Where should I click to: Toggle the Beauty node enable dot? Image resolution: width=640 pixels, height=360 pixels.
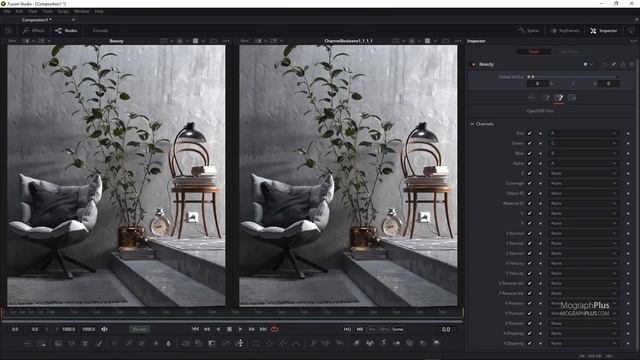click(x=473, y=64)
